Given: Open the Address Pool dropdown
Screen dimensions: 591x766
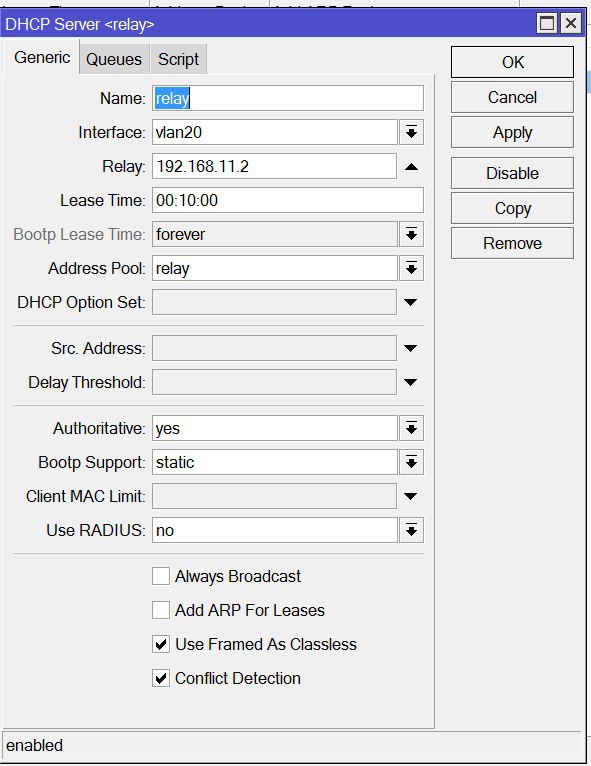Looking at the screenshot, I should (411, 269).
